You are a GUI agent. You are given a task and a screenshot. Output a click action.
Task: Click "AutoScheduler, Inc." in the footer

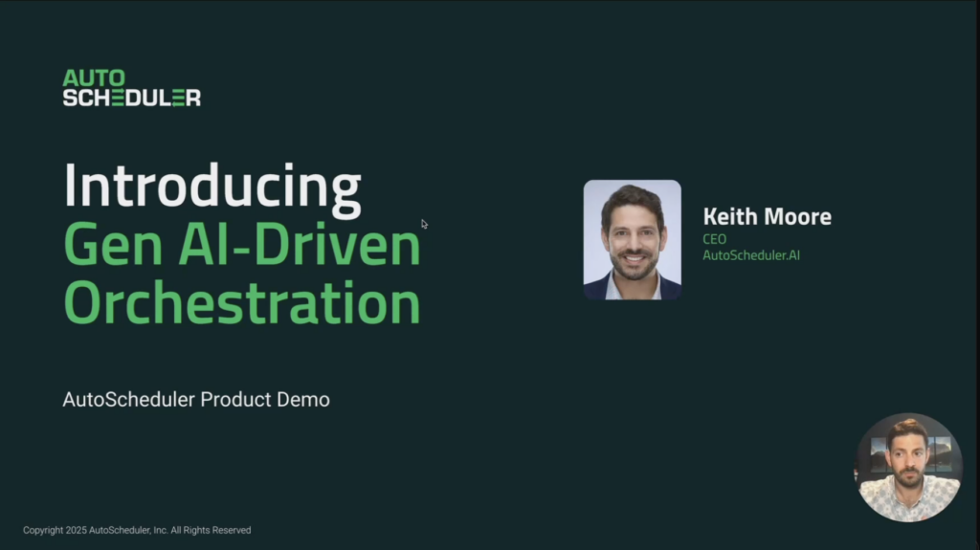coord(128,530)
